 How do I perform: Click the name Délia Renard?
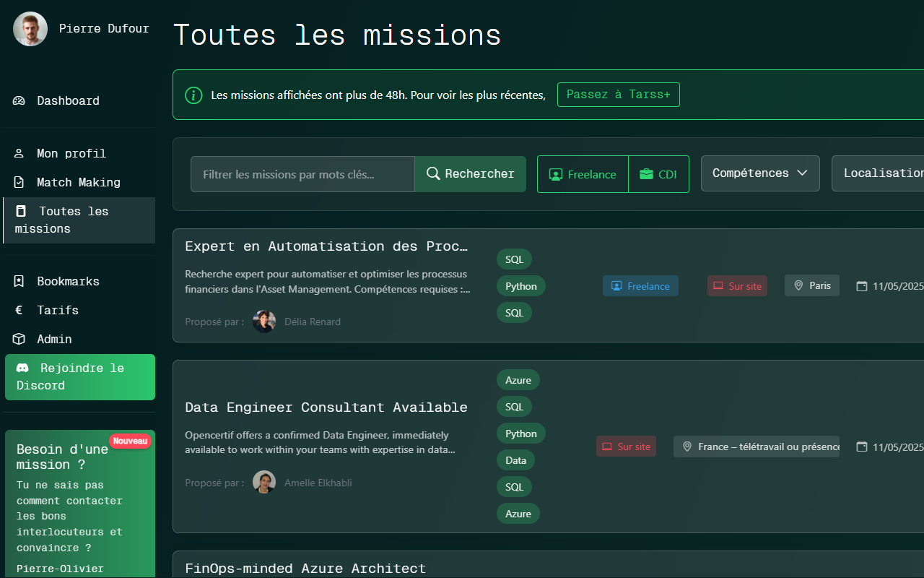[x=313, y=322]
